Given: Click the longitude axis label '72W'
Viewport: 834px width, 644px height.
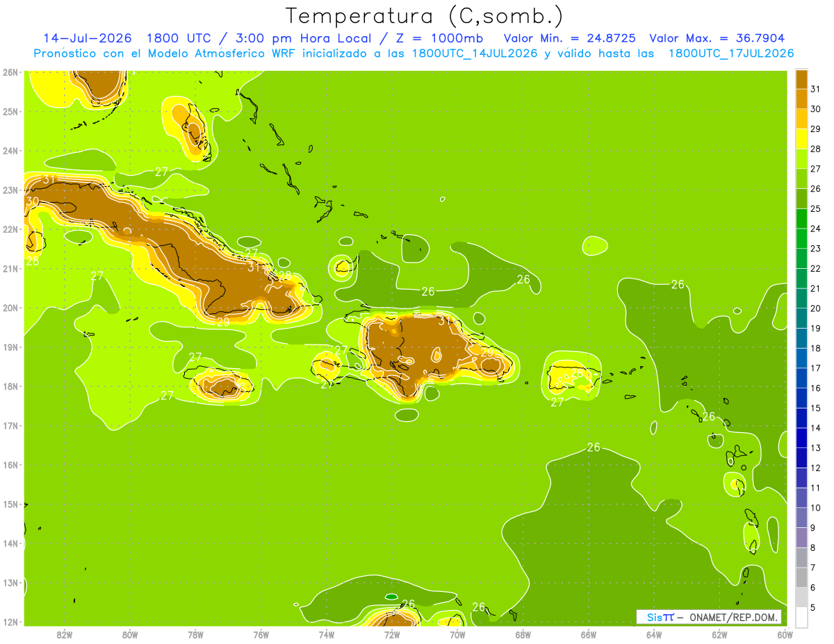Looking at the screenshot, I should pyautogui.click(x=392, y=634).
